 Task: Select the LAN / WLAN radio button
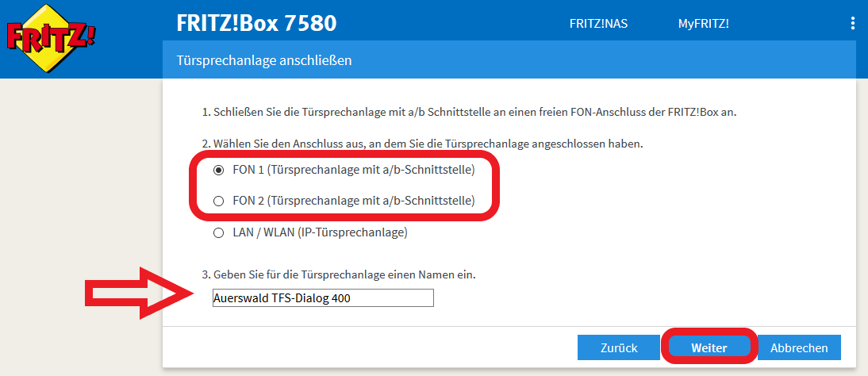(219, 233)
